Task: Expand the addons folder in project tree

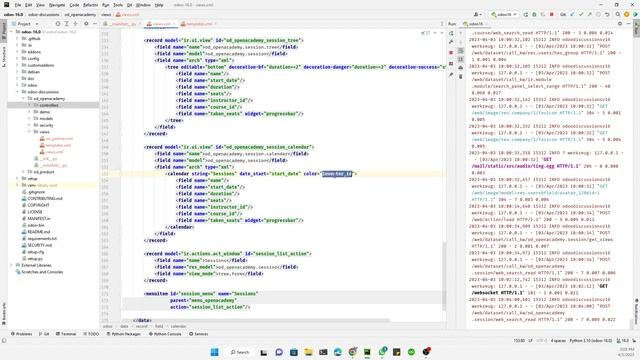Action: click(18, 52)
